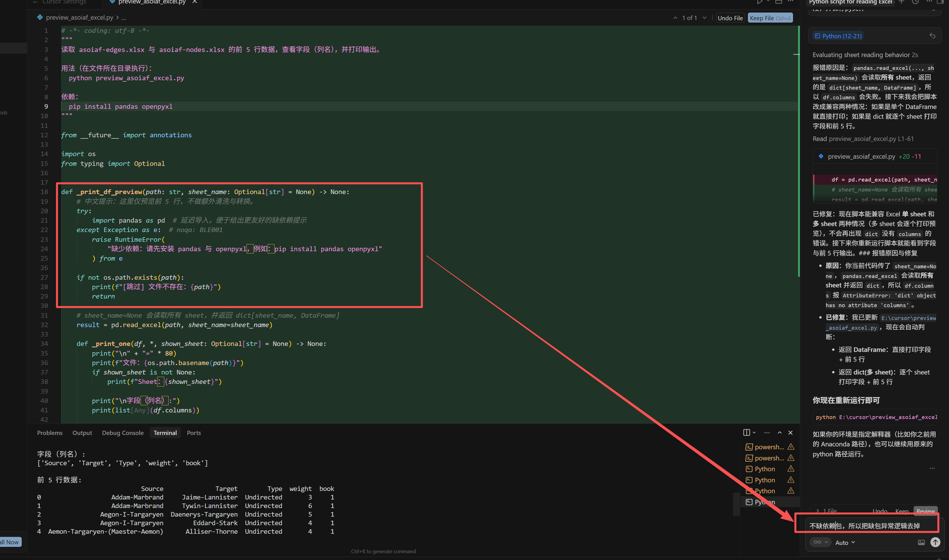
Task: Select the Terminal panel tab
Action: [x=165, y=432]
